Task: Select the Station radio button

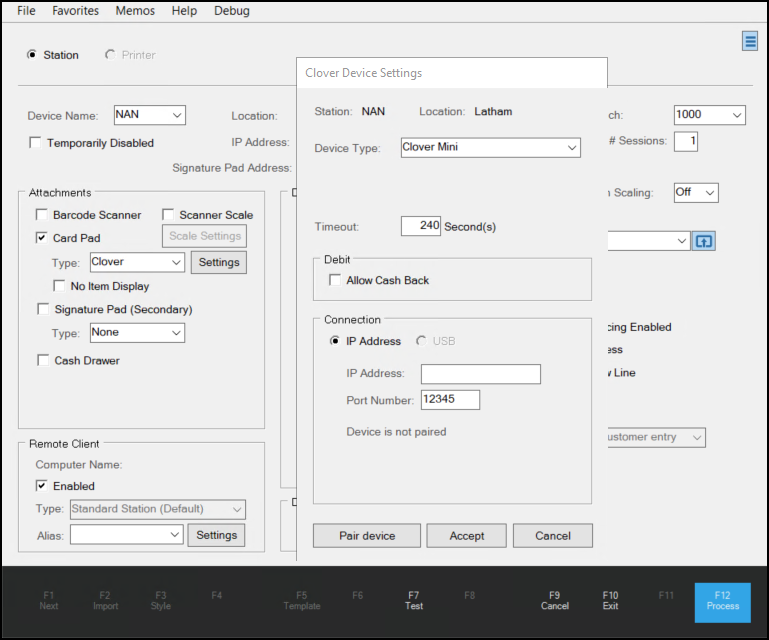Action: tap(32, 54)
